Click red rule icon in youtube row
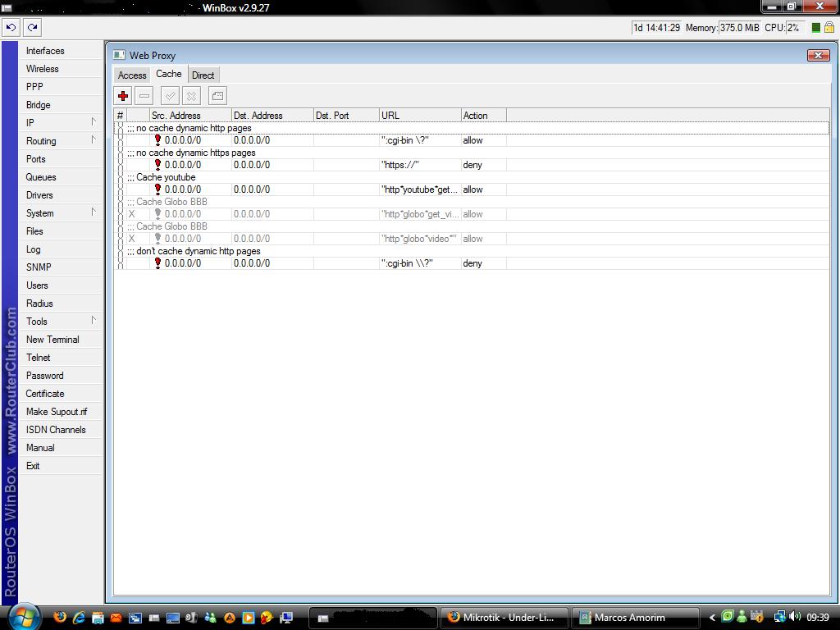The height and width of the screenshot is (630, 840). point(157,189)
